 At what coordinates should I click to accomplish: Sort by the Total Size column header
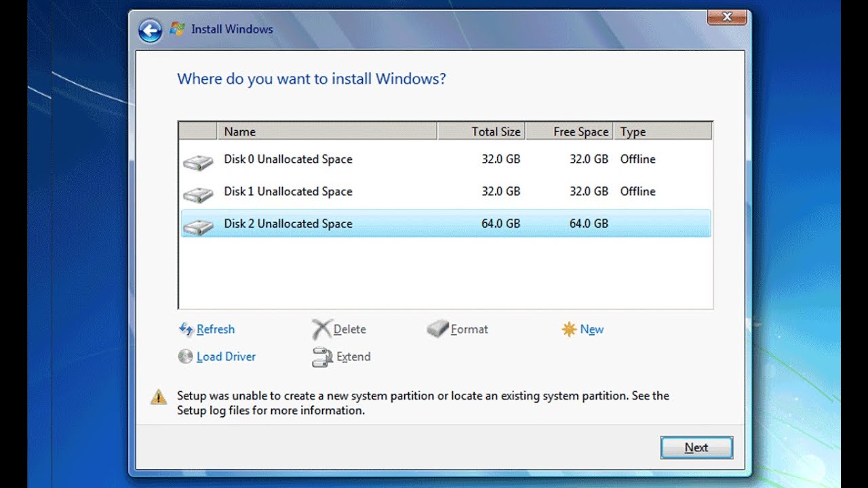click(481, 131)
